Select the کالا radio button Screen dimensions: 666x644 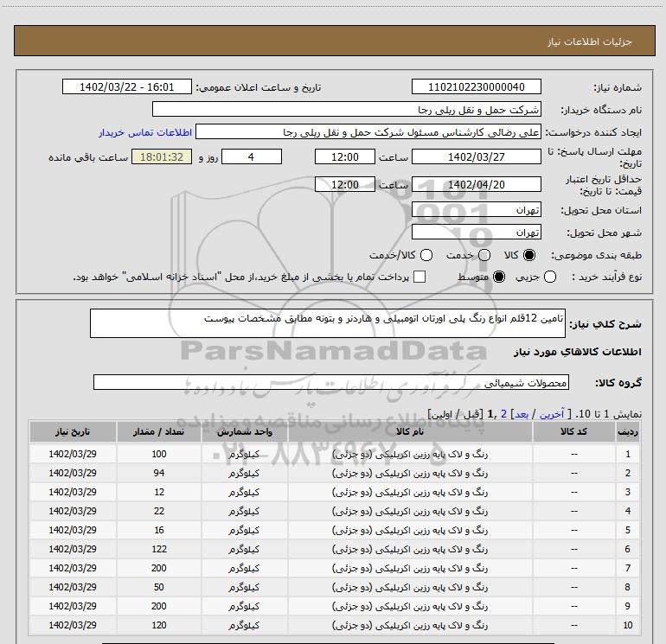(529, 255)
